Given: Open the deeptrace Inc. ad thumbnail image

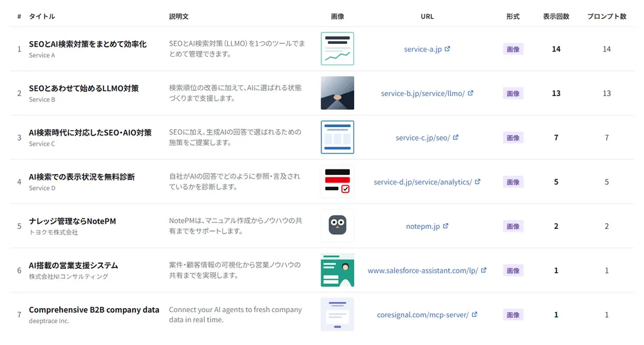Looking at the screenshot, I should click(337, 315).
